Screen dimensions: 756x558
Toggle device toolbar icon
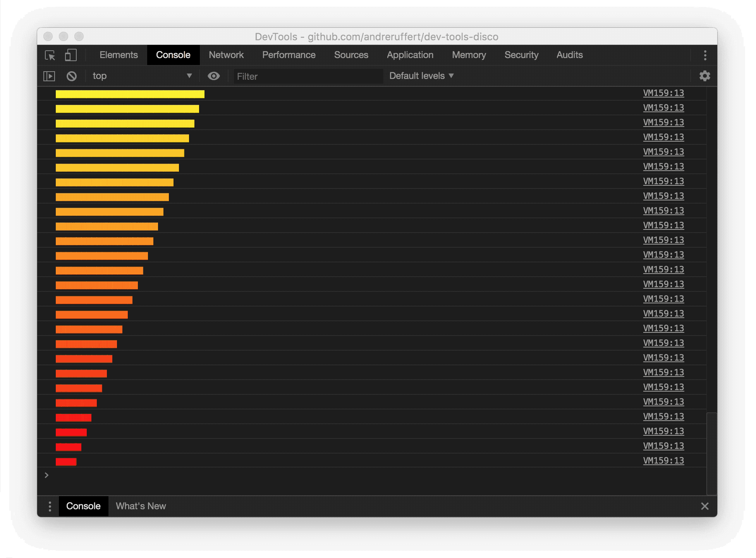click(x=70, y=55)
